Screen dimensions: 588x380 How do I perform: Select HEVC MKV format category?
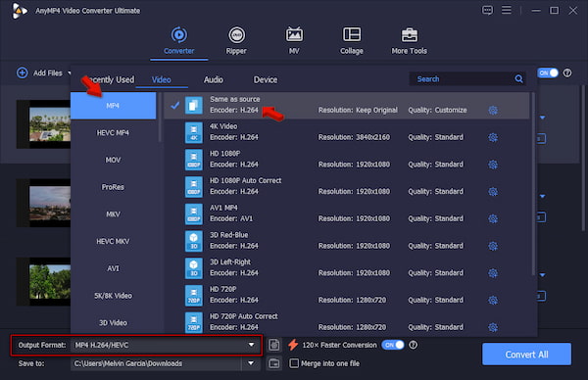(114, 241)
